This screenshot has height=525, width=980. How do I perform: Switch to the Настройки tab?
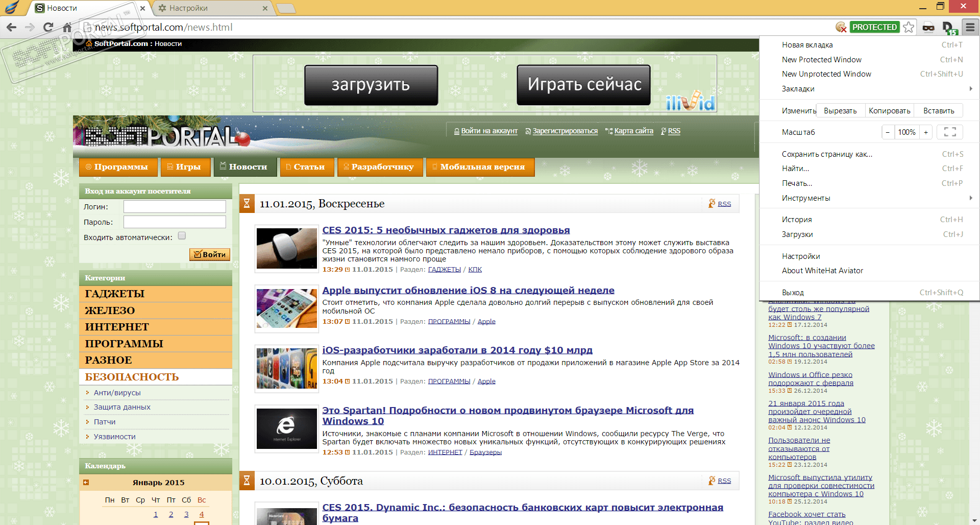pos(212,8)
